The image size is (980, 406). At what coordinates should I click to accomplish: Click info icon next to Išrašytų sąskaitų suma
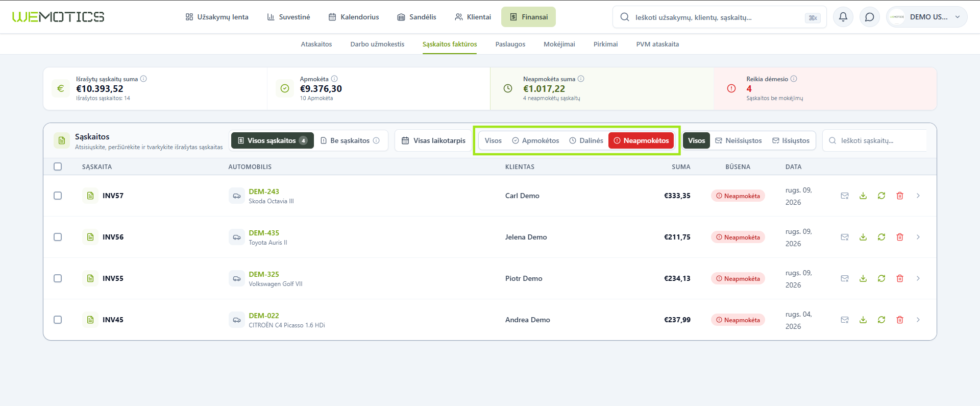(x=143, y=79)
